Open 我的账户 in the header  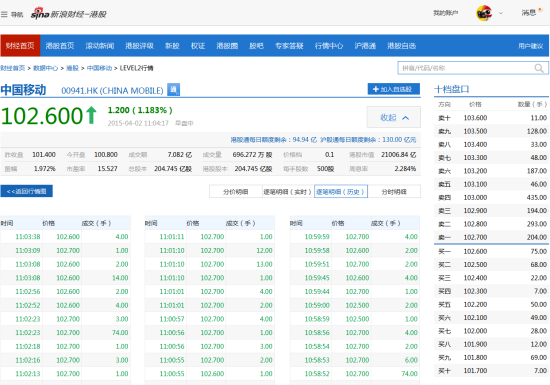(445, 13)
